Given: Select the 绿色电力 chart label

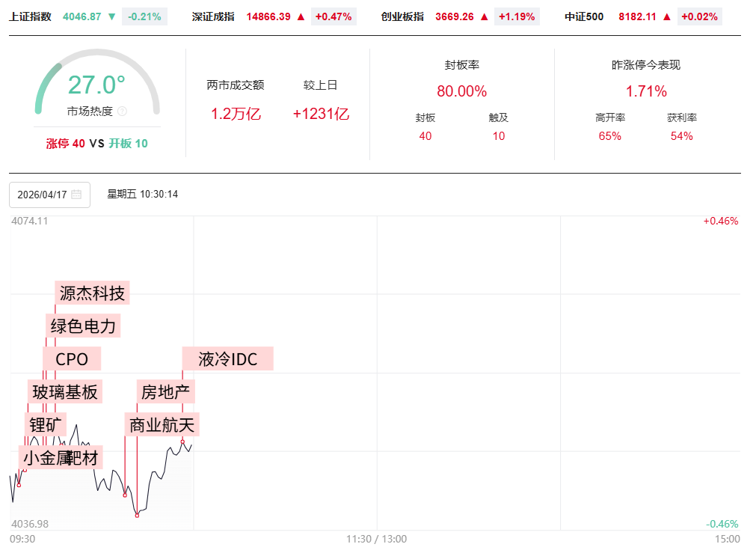Looking at the screenshot, I should point(83,326).
